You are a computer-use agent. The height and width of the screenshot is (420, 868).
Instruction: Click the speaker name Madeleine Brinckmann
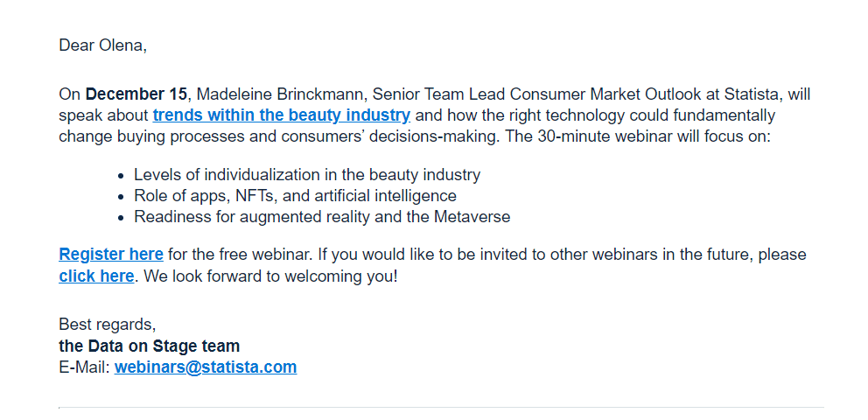tap(283, 94)
